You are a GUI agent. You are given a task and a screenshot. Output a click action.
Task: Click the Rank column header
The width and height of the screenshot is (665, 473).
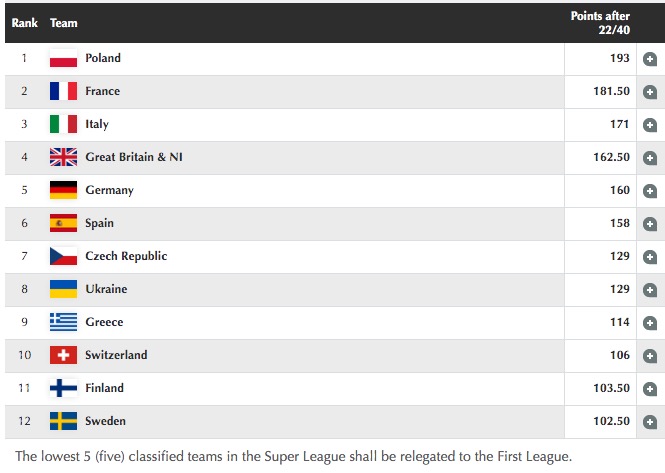tap(25, 22)
